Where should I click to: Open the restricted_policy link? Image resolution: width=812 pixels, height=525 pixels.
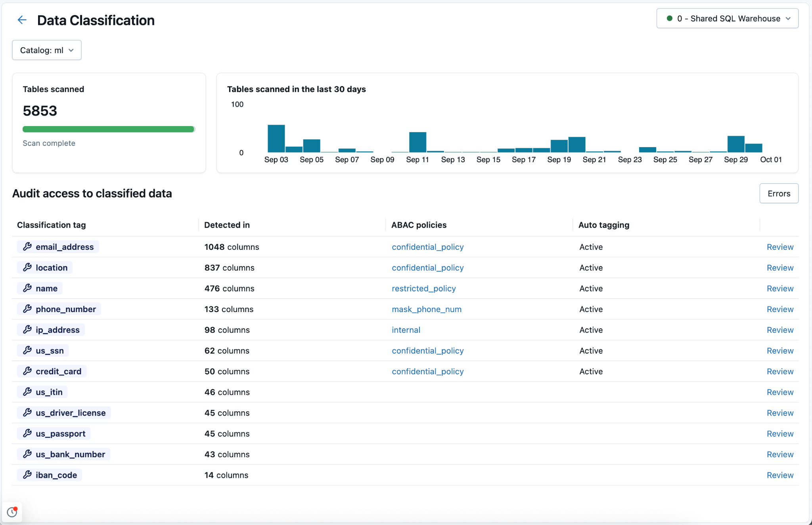[x=423, y=288]
